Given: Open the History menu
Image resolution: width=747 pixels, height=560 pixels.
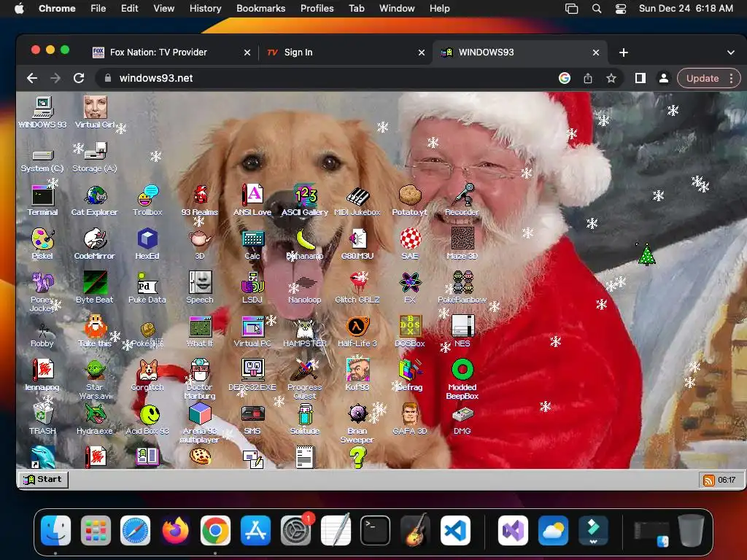Looking at the screenshot, I should point(205,9).
